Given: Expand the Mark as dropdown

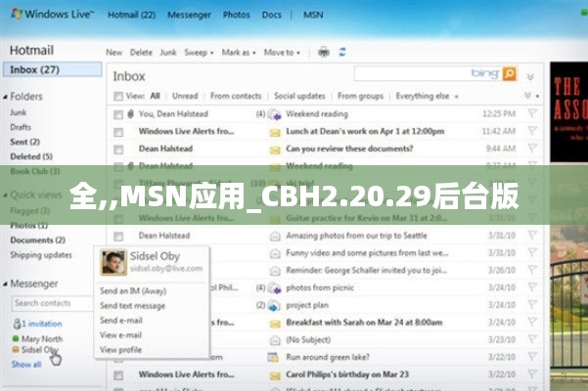Looking at the screenshot, I should (x=238, y=52).
